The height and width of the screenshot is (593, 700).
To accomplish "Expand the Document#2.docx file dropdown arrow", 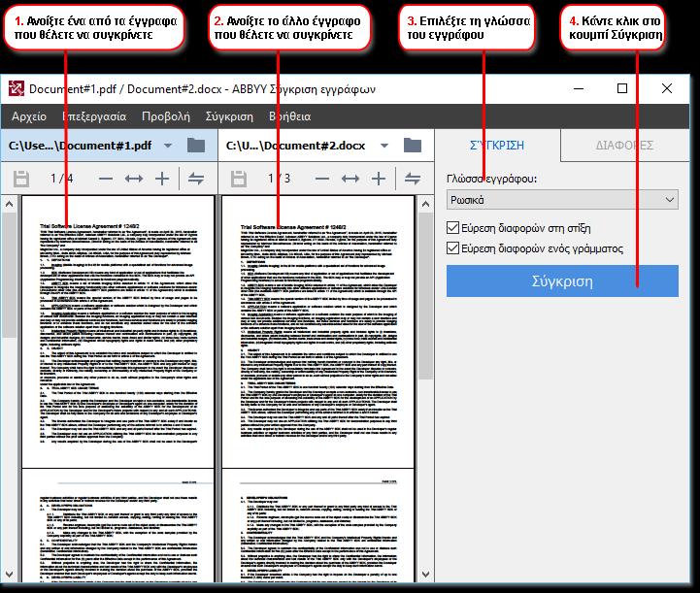I will click(384, 146).
